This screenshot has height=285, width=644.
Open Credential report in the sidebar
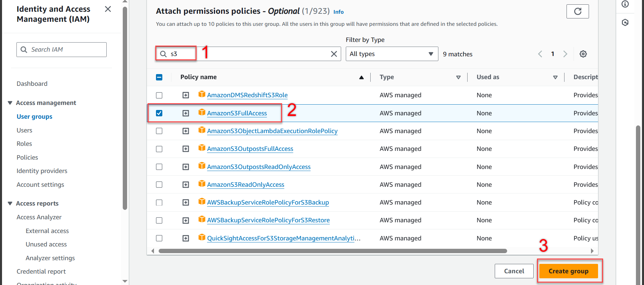(41, 272)
